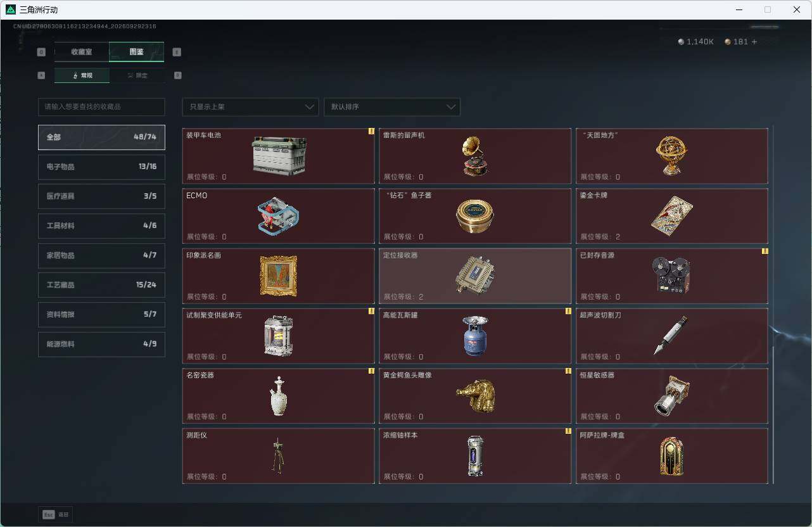Select the ECMO machine icon
Screen dimensions: 812x527
(279, 216)
